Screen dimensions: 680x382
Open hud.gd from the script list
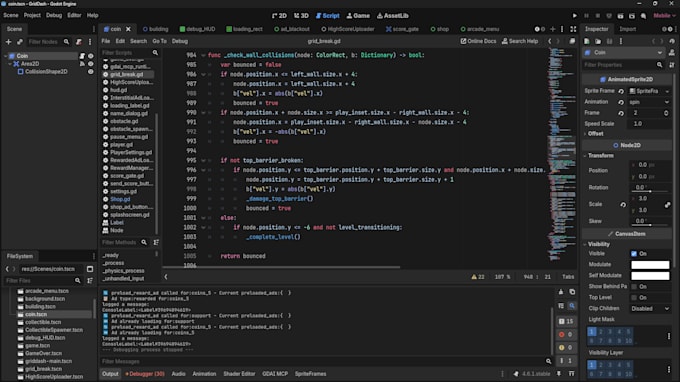pyautogui.click(x=118, y=90)
